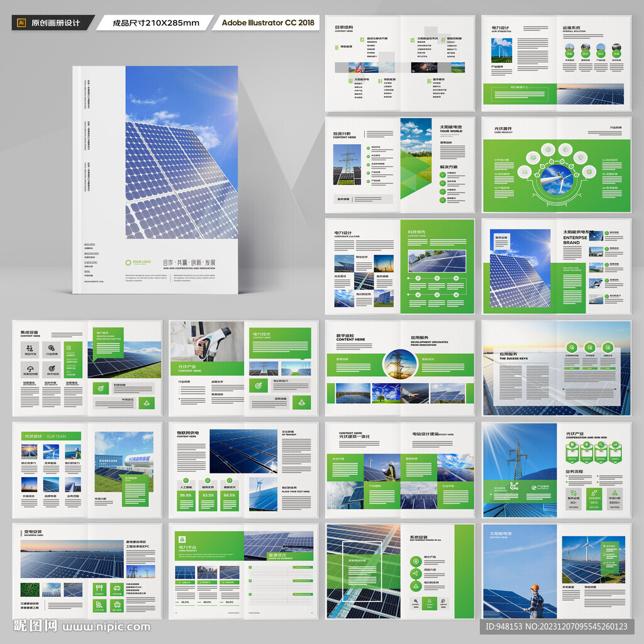
Task: Click '应用服务 THE SUCESS KEYS' heading
Action: click(x=513, y=356)
